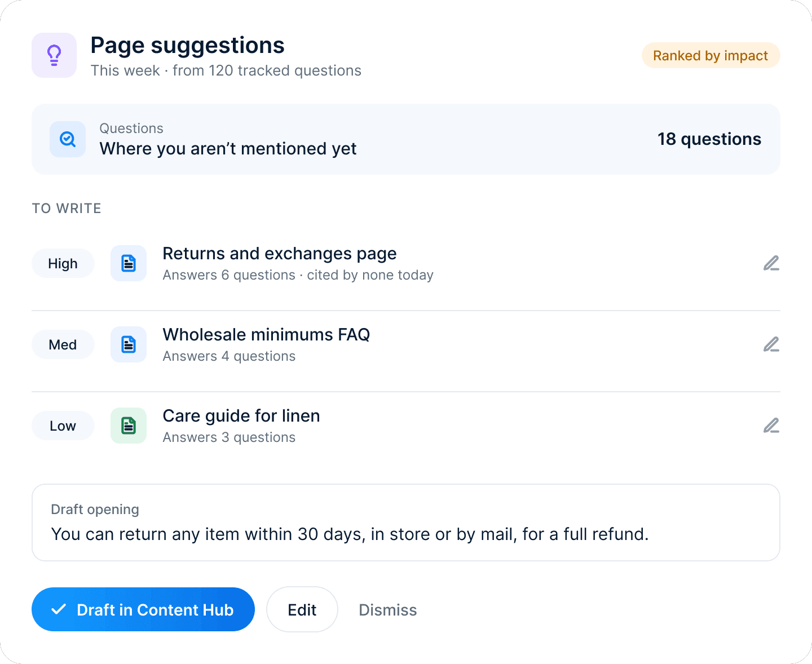Select the Care guide for linen title

tap(241, 416)
